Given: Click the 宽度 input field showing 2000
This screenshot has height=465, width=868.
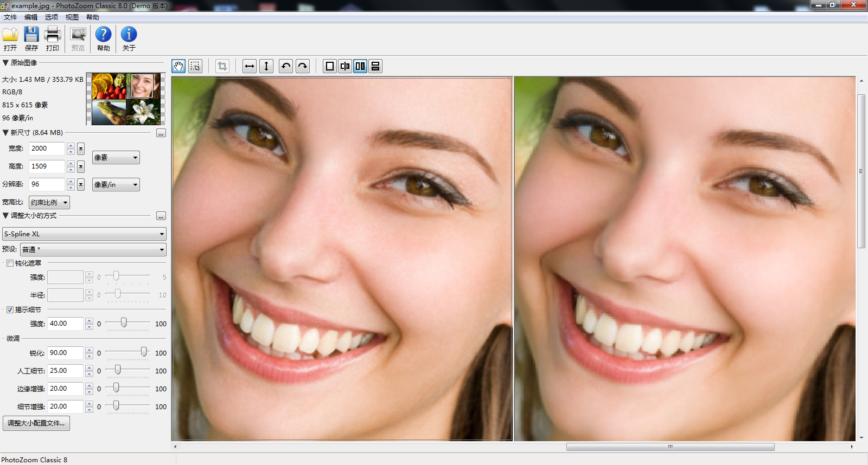Looking at the screenshot, I should [x=47, y=148].
